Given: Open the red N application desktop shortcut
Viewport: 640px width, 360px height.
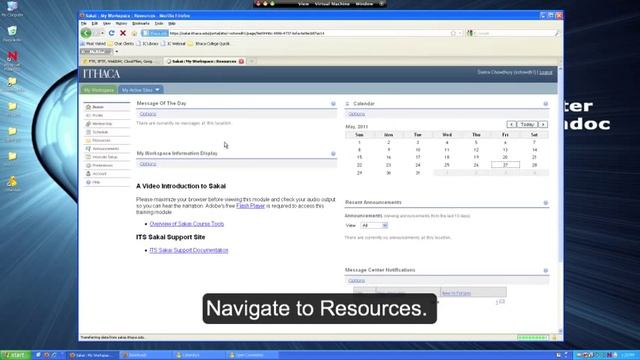Looking at the screenshot, I should (x=12, y=59).
